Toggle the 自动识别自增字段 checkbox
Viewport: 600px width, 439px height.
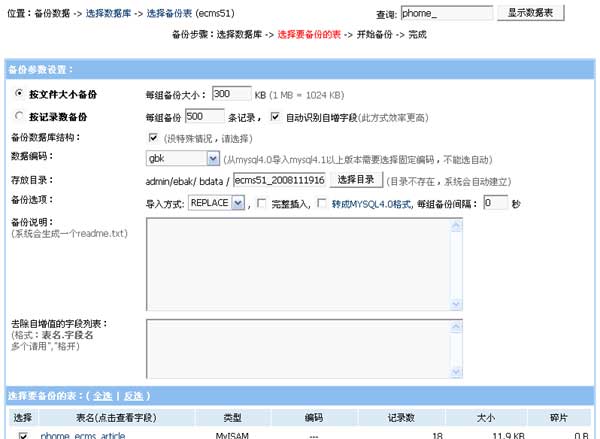tap(274, 116)
